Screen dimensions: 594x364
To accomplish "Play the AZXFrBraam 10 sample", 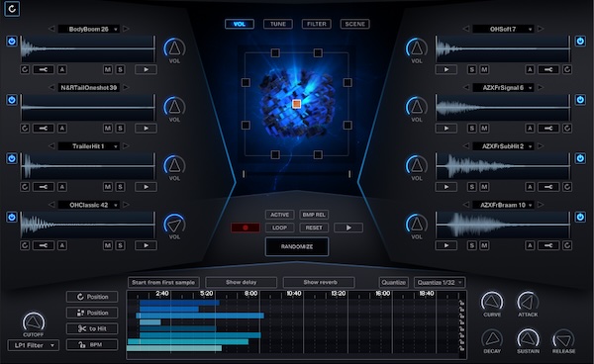I will pyautogui.click(x=445, y=245).
